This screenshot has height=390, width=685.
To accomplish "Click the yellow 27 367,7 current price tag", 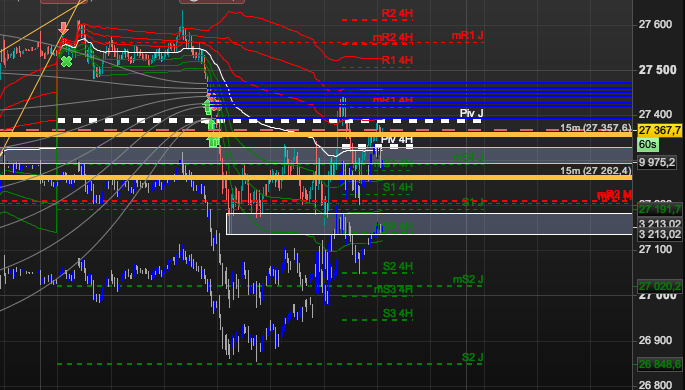I will coord(660,130).
